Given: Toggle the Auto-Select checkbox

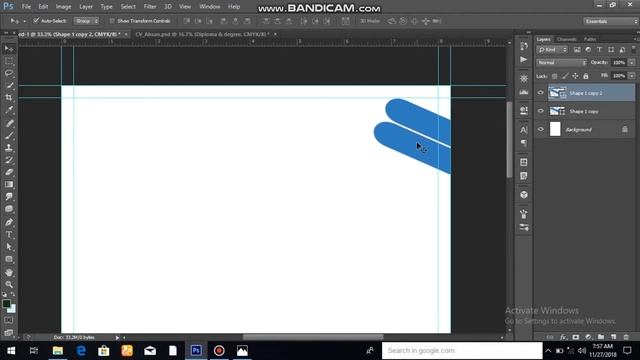Looking at the screenshot, I should point(36,21).
